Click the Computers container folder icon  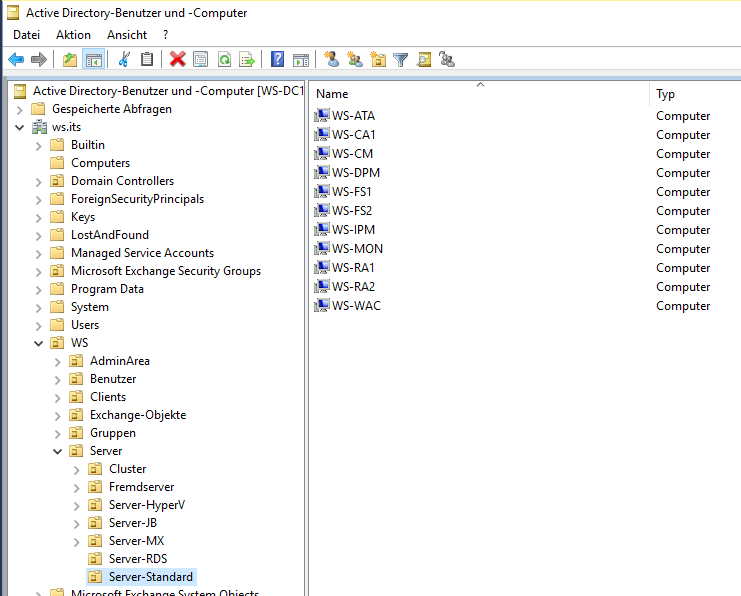click(57, 163)
